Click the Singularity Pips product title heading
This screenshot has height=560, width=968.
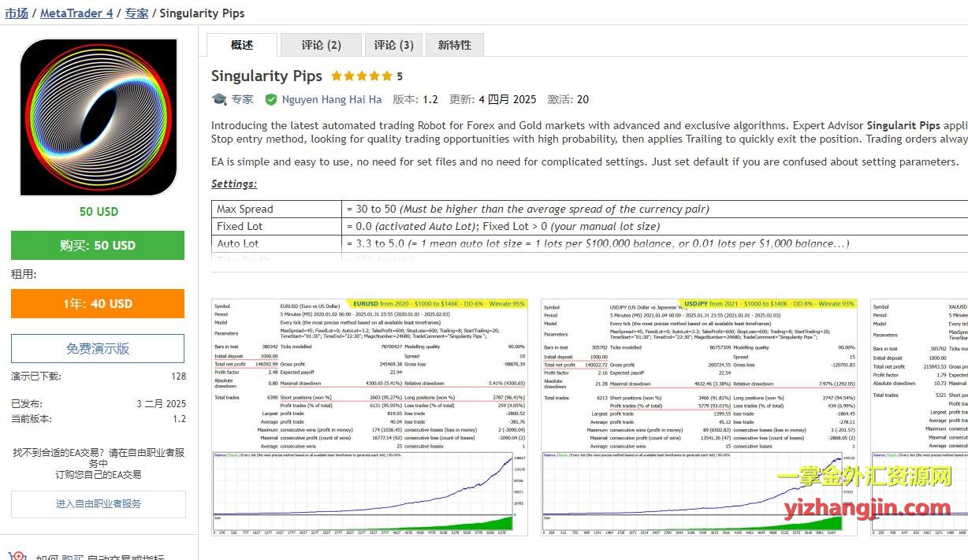coord(266,76)
